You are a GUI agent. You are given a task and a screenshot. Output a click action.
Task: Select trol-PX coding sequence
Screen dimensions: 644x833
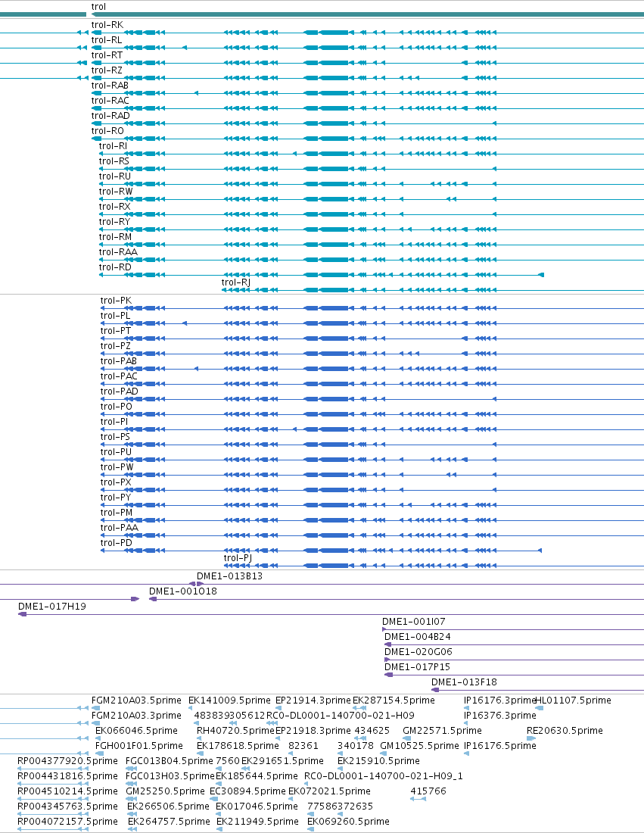116,482
